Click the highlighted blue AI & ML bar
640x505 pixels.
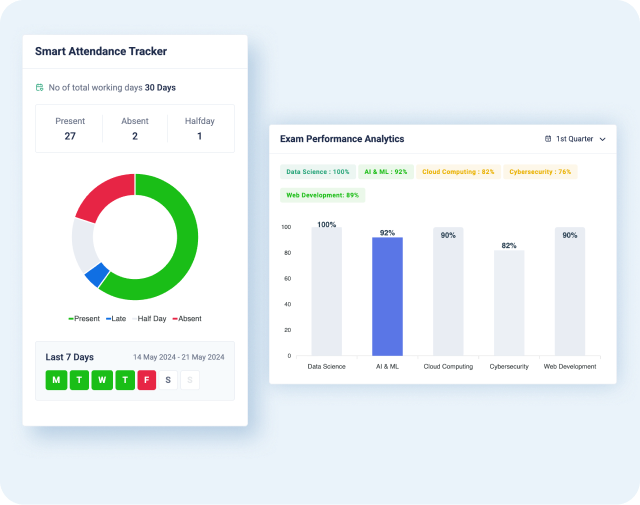387,295
